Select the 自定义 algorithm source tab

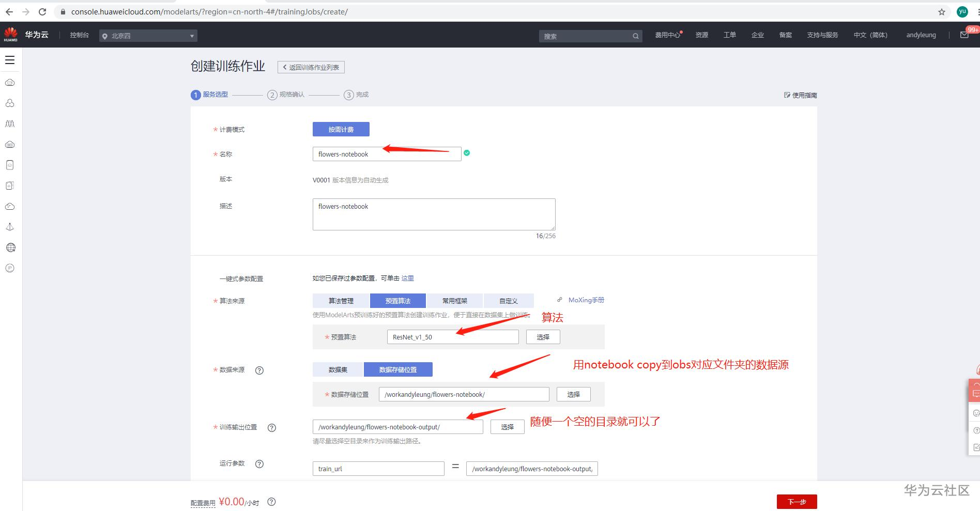(509, 301)
